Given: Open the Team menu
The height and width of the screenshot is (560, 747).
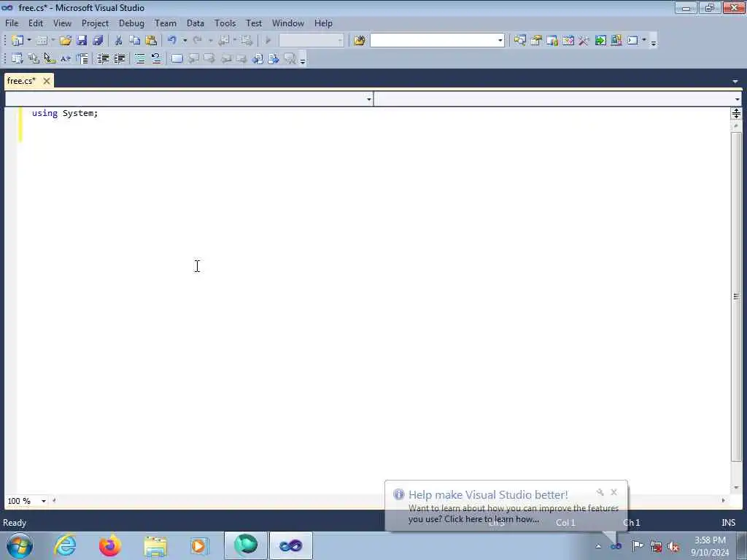Looking at the screenshot, I should click(166, 23).
